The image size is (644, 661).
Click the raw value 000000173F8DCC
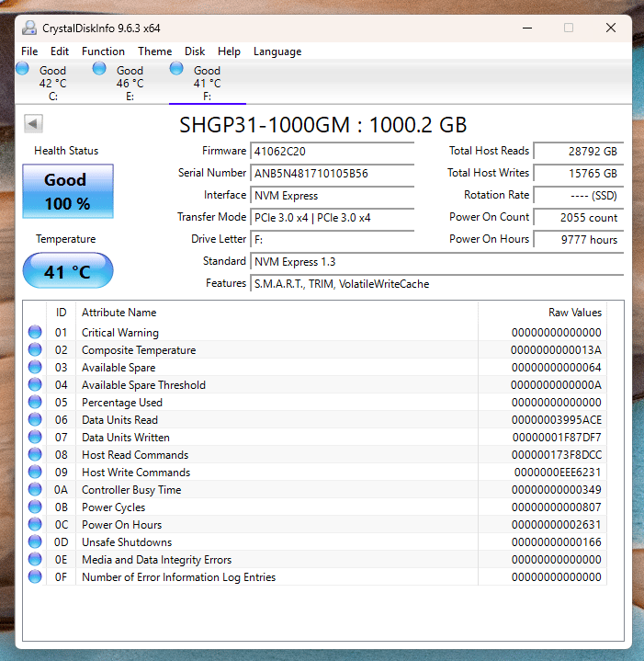pyautogui.click(x=557, y=455)
